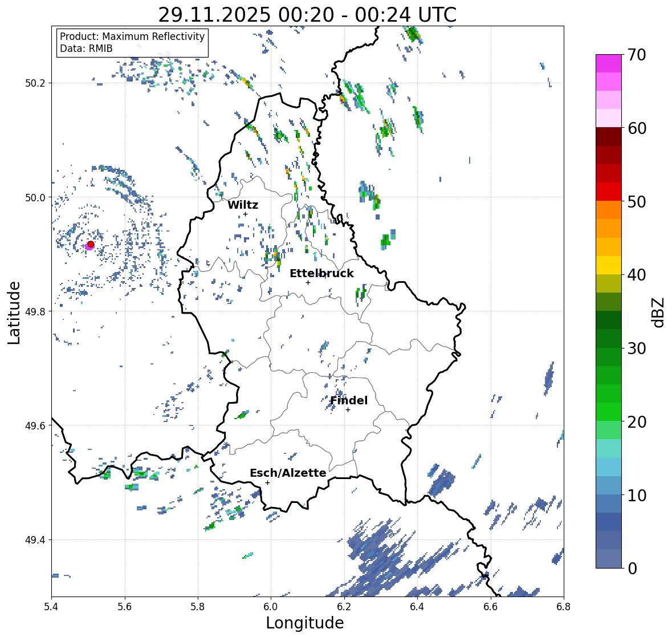The width and height of the screenshot is (672, 637).
Task: Click the 30 tick on the colorbar
Action: coord(637,348)
